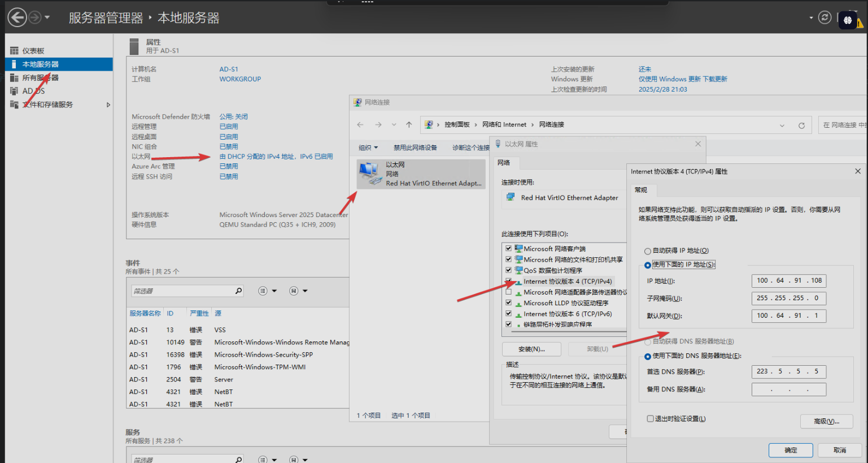Sort events by 服务器名称 column
The image size is (868, 463).
click(x=145, y=313)
